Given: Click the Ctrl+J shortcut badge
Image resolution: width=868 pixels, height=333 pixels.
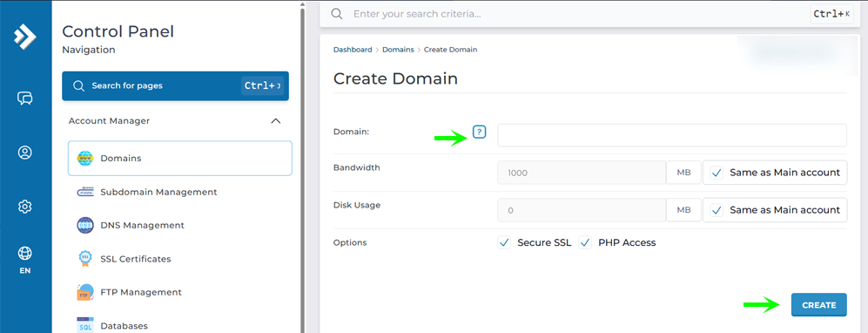Looking at the screenshot, I should (x=262, y=86).
